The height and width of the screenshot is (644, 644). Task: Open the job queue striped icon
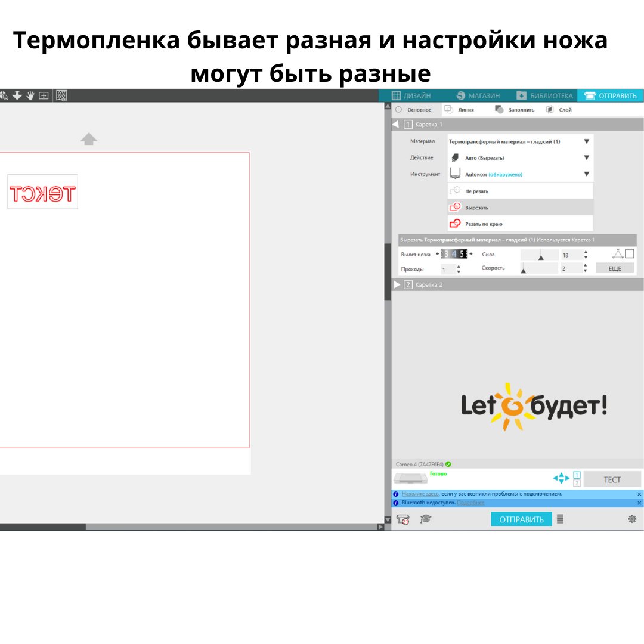click(x=560, y=519)
